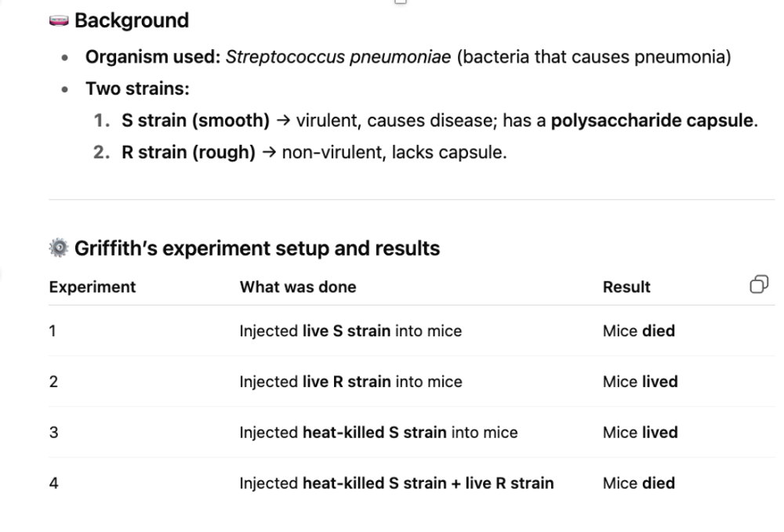Click the Two strains bullet
784x532 pixels.
pyautogui.click(x=137, y=89)
